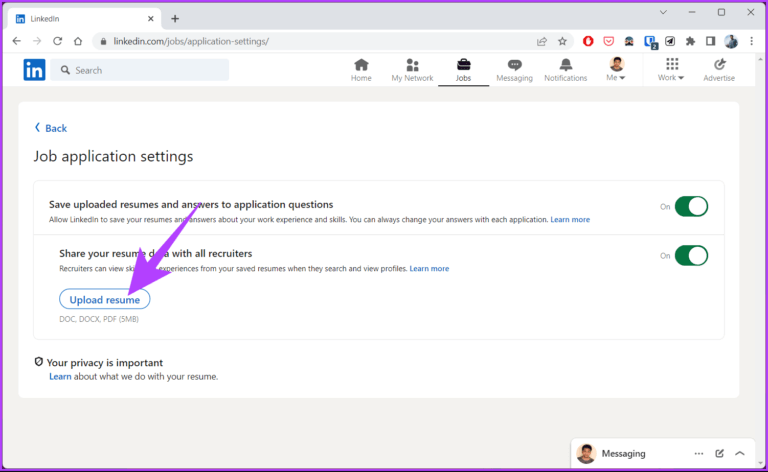Open messaging overlay options (three dots)
The height and width of the screenshot is (472, 768).
click(698, 453)
